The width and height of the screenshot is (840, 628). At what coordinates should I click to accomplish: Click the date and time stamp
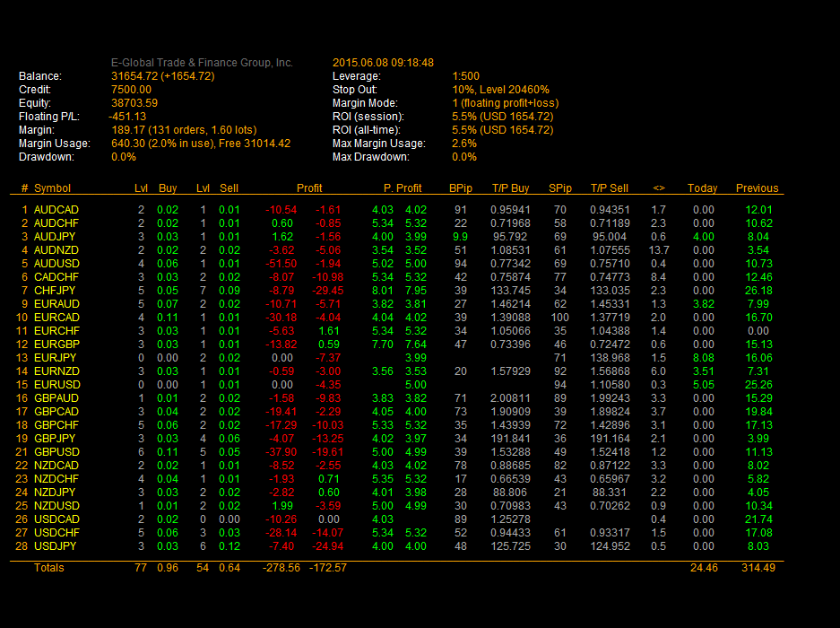(x=383, y=63)
